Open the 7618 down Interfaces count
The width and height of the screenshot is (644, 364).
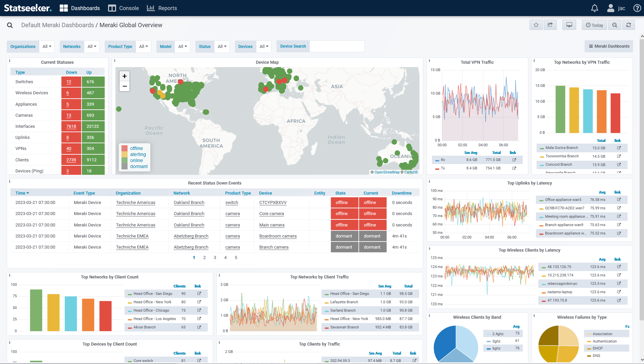[x=71, y=126]
